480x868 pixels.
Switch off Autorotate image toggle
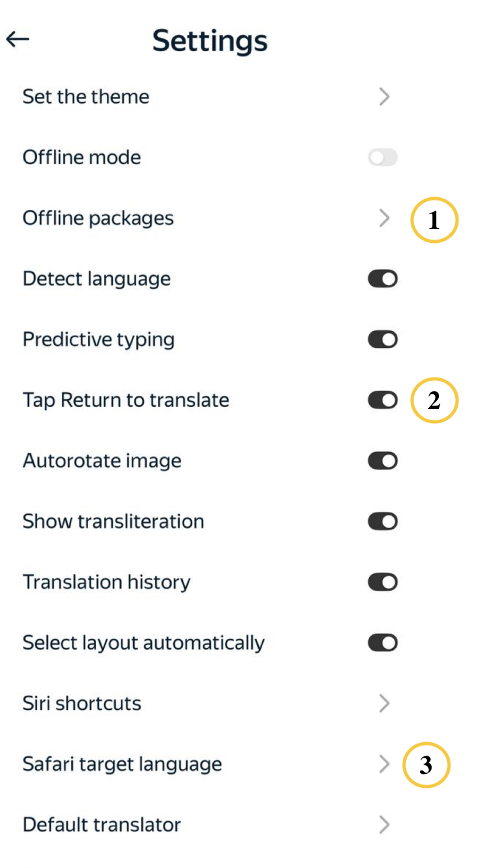point(383,461)
